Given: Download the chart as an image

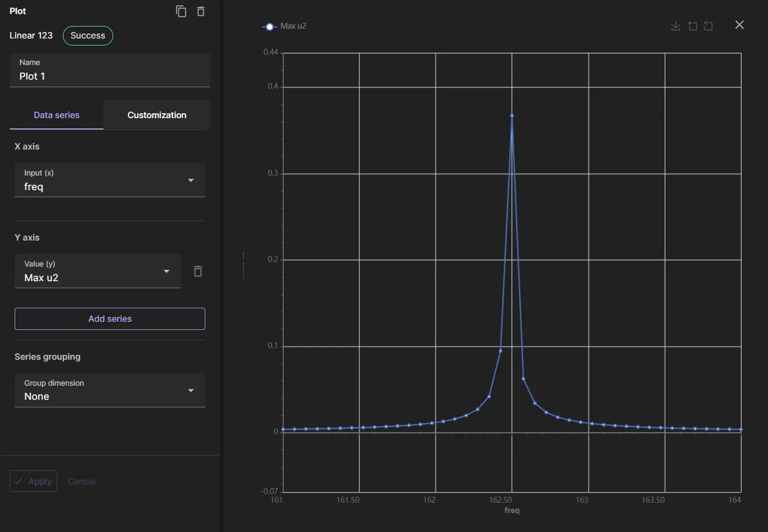Looking at the screenshot, I should (x=675, y=26).
